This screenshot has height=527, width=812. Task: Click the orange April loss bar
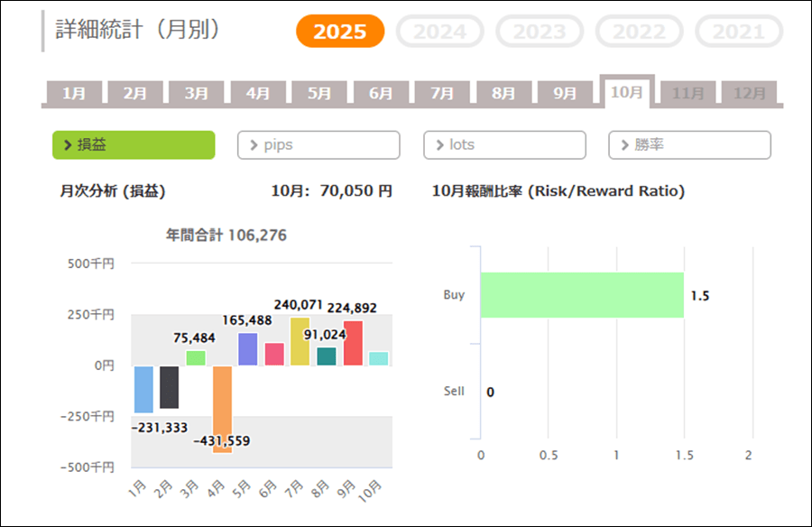223,408
